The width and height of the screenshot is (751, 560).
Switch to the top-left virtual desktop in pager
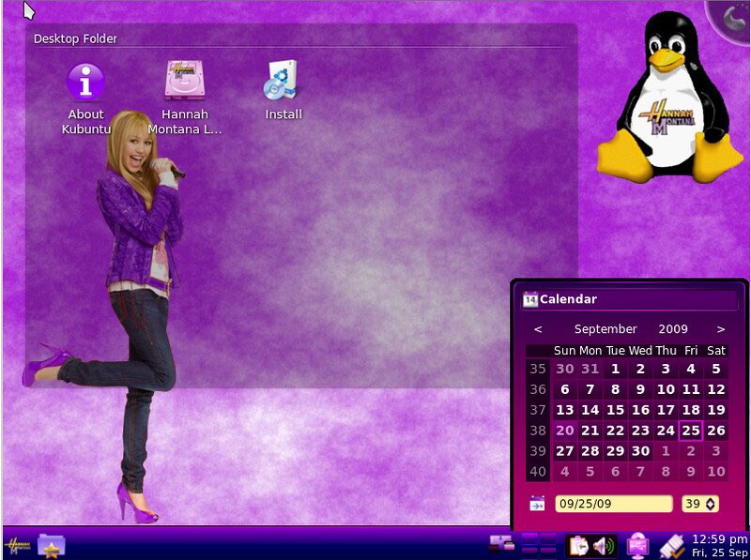tap(529, 538)
